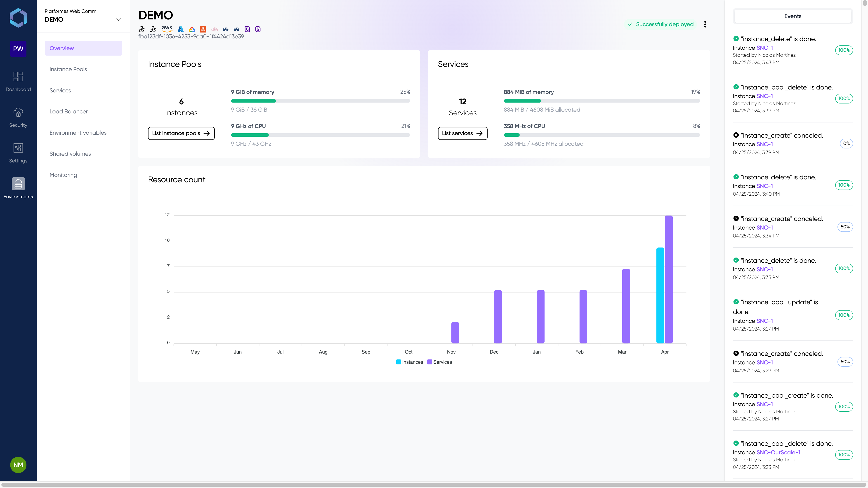Open the three-dot actions menu

(x=705, y=24)
